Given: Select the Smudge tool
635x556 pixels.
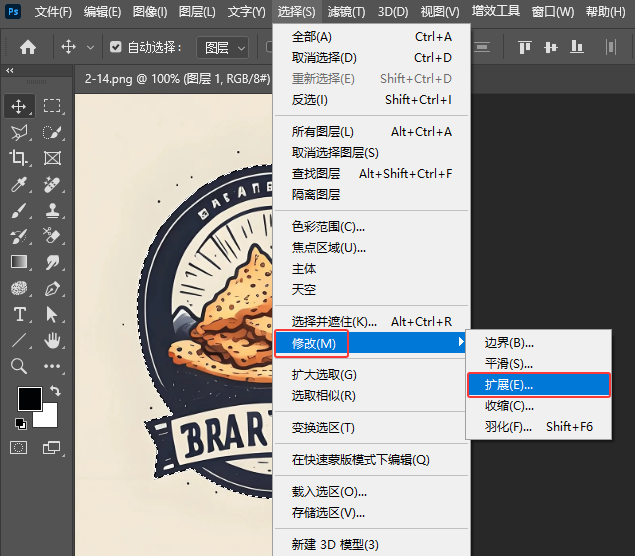Looking at the screenshot, I should tap(52, 262).
